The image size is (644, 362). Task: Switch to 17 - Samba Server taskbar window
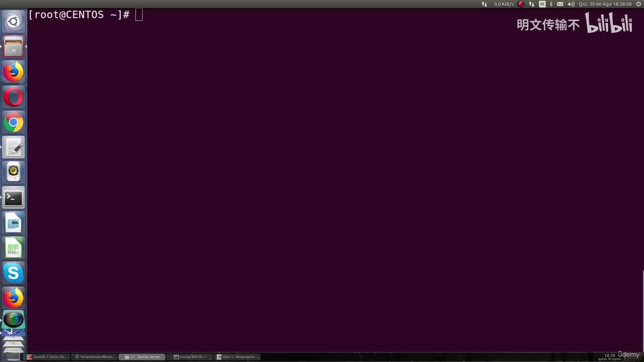pyautogui.click(x=142, y=356)
